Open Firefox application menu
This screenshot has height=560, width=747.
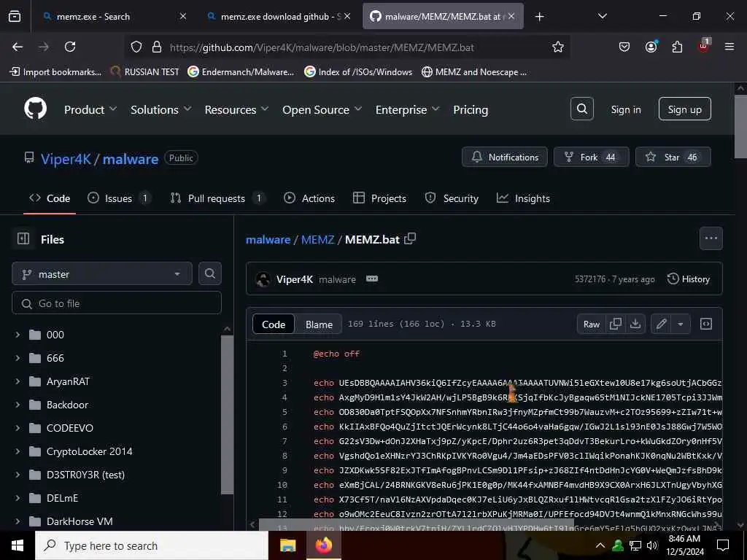tap(729, 47)
